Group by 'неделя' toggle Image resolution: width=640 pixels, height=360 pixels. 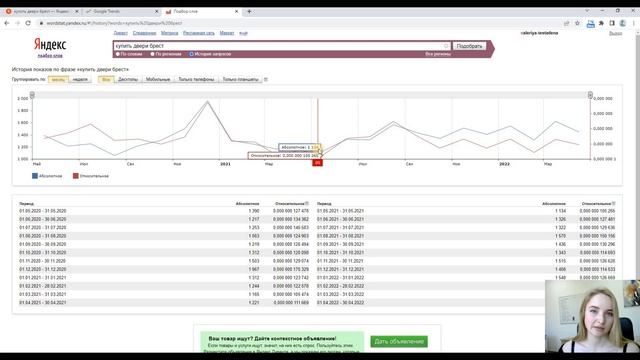pyautogui.click(x=80, y=80)
